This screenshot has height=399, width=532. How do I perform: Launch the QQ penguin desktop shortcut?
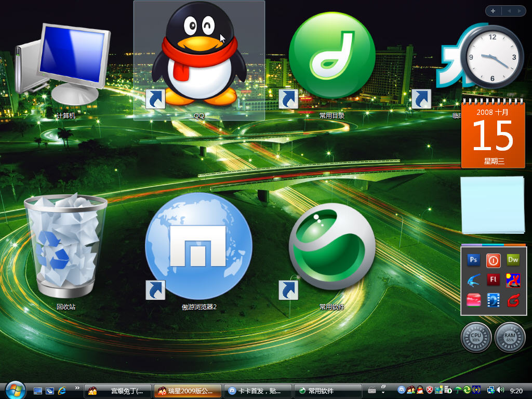coord(199,60)
